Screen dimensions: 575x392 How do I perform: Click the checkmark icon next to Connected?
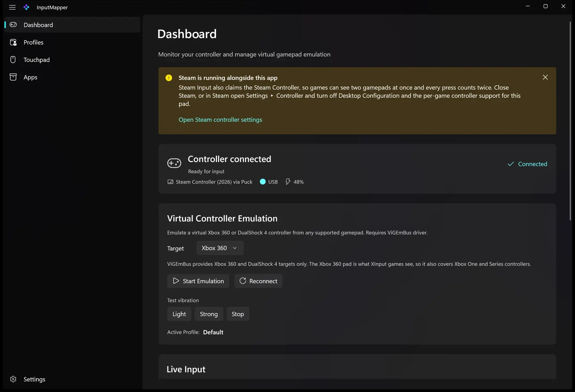pos(511,164)
